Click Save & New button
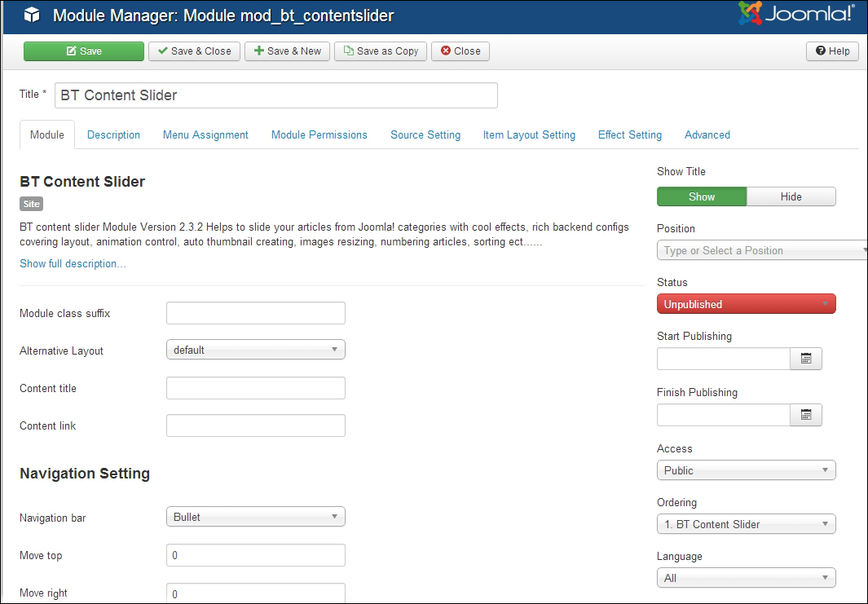Screen dimensions: 868x604 pyautogui.click(x=288, y=51)
